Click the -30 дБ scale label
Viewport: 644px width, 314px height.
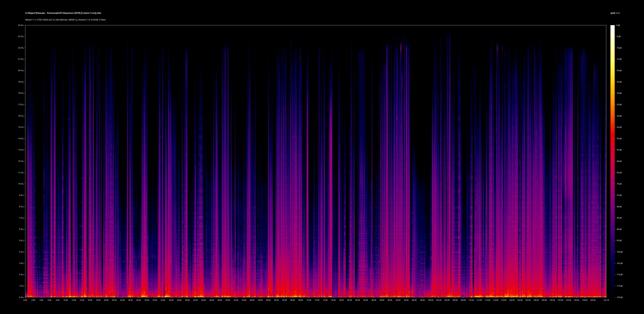[x=619, y=93]
